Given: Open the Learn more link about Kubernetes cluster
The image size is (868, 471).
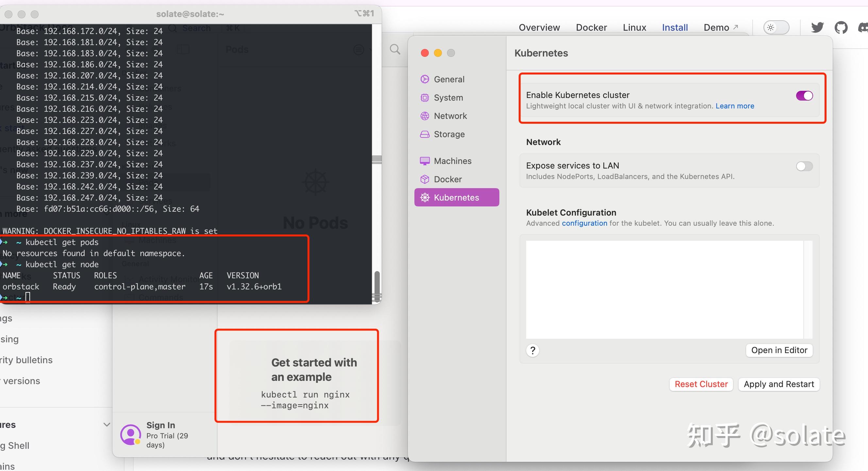Looking at the screenshot, I should tap(735, 106).
